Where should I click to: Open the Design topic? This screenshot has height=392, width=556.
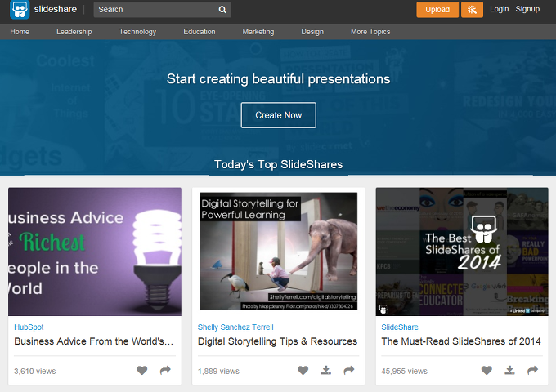[312, 32]
